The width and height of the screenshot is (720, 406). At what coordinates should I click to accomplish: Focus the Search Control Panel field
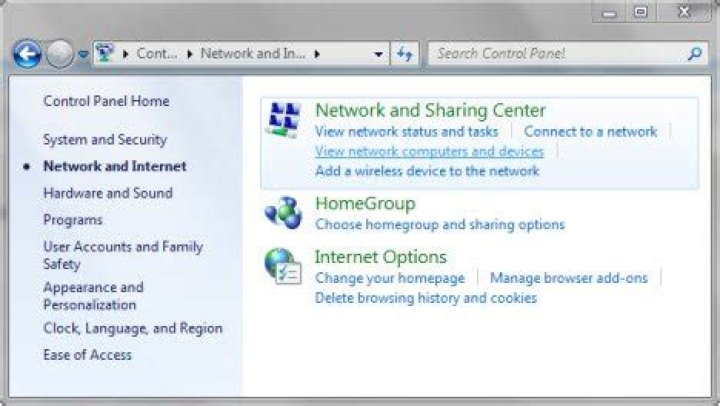[x=555, y=54]
